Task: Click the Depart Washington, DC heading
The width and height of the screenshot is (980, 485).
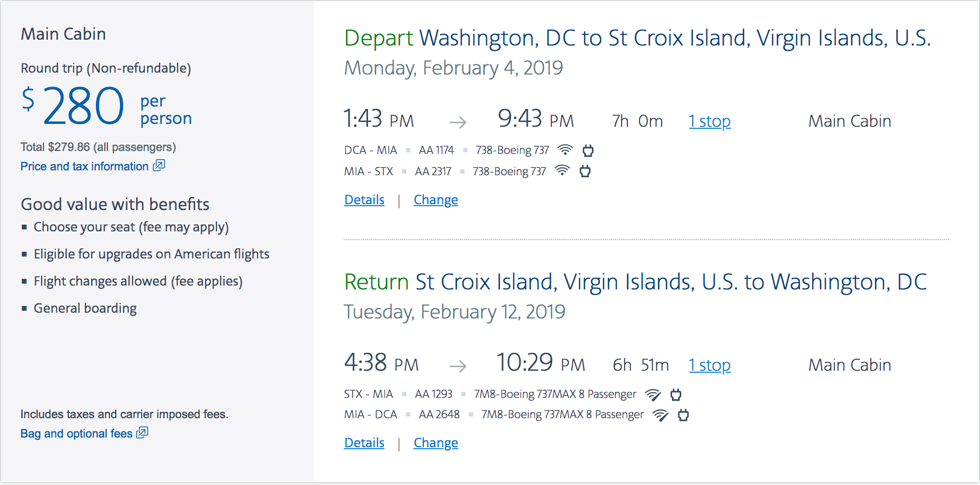Action: click(637, 38)
